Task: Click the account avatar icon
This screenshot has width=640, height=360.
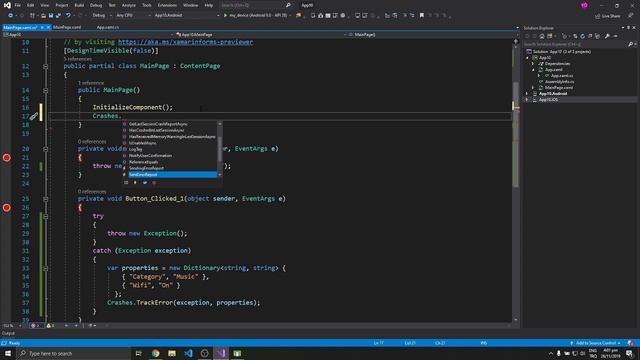Action: click(x=584, y=5)
